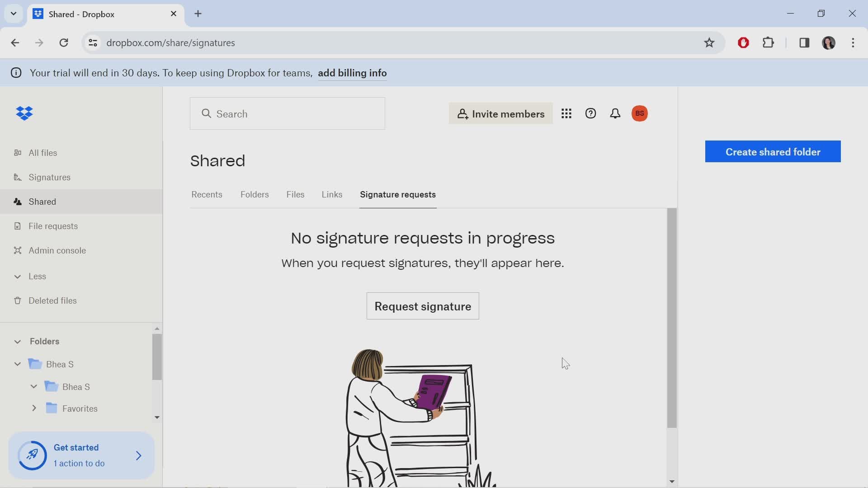Open the add billing info link
868x488 pixels.
click(x=352, y=73)
